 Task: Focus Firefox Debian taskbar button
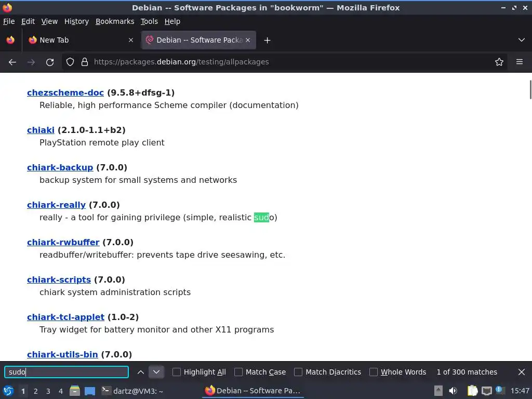(253, 391)
